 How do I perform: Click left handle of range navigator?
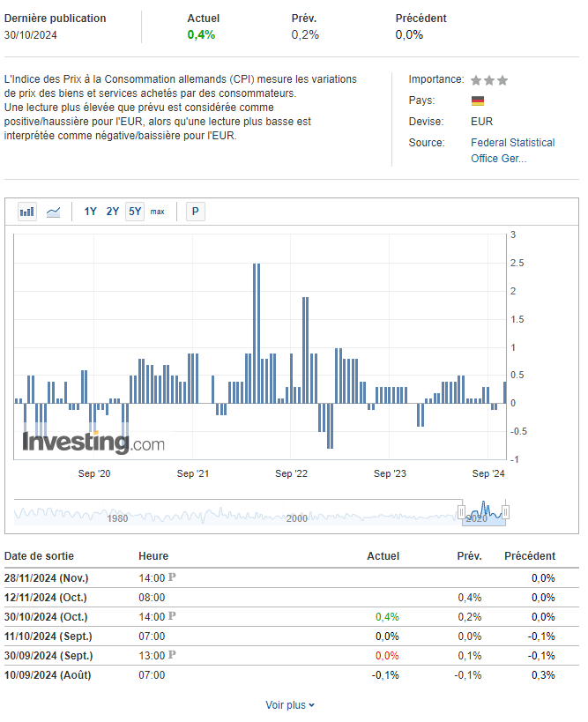pyautogui.click(x=461, y=512)
